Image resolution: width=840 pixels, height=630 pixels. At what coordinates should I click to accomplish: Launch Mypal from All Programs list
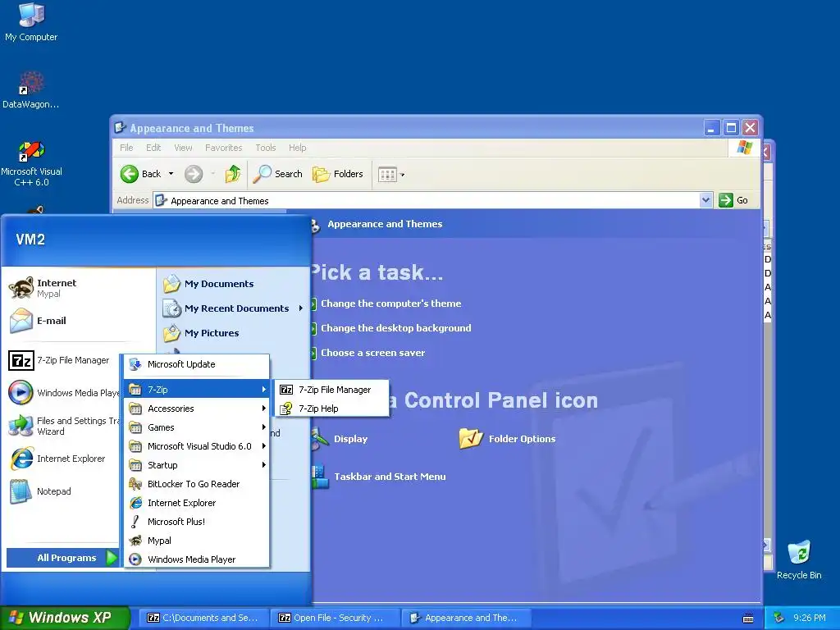pos(197,541)
